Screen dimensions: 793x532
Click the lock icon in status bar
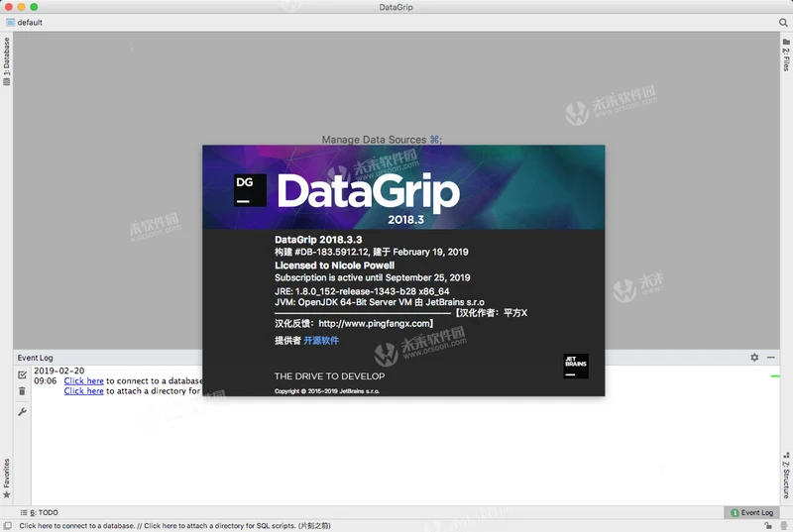pyautogui.click(x=767, y=526)
